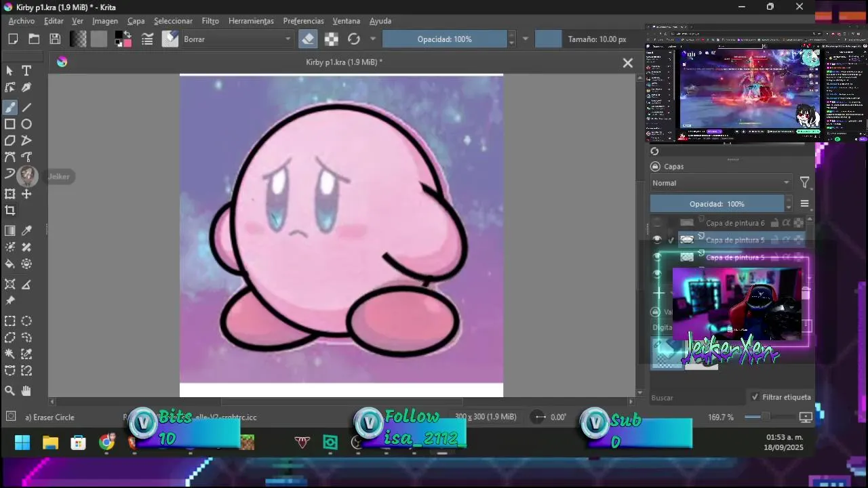
Task: Toggle the Filtrar etiqueta checkbox
Action: tap(755, 397)
